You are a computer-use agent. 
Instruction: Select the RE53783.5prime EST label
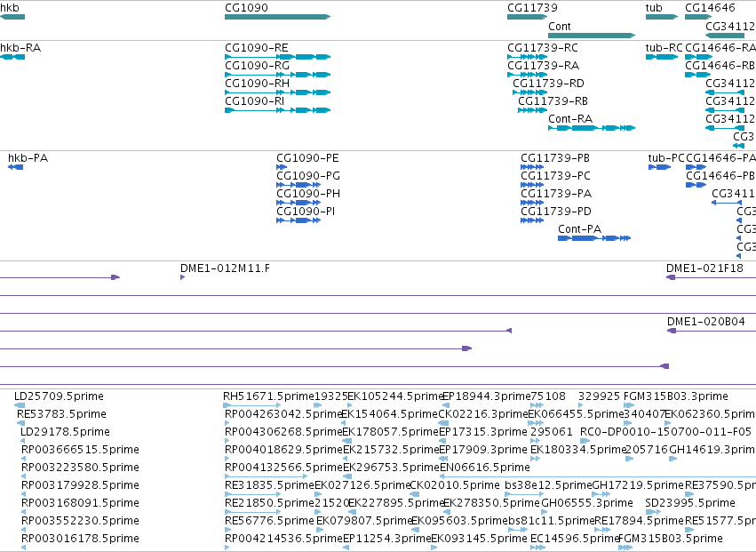point(61,414)
